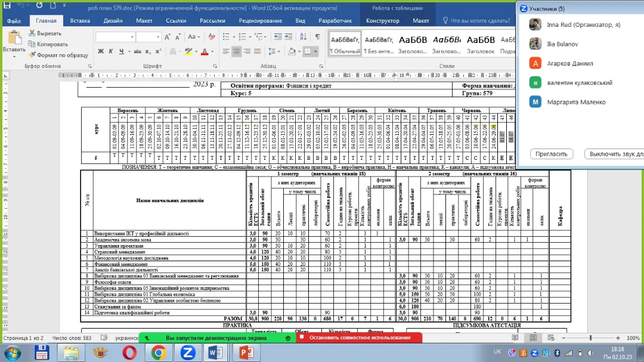Screen dimensions: 644x362
Task: Click the Sort (A-Z) icon
Action: click(x=304, y=37)
